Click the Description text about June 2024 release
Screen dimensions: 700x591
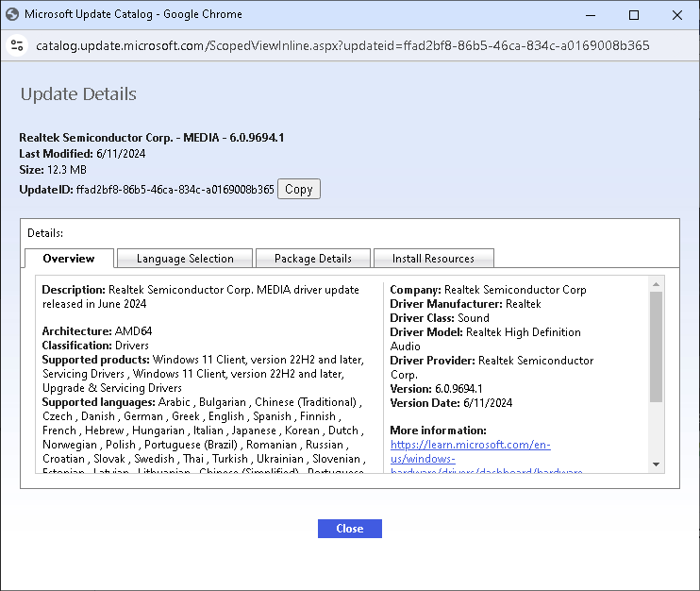(x=200, y=296)
